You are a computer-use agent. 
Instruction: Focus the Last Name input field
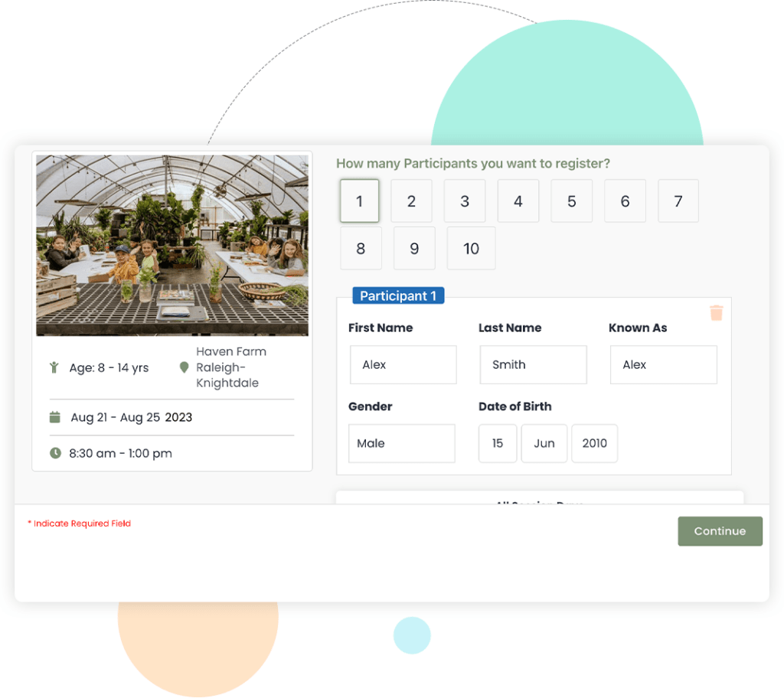pyautogui.click(x=533, y=364)
